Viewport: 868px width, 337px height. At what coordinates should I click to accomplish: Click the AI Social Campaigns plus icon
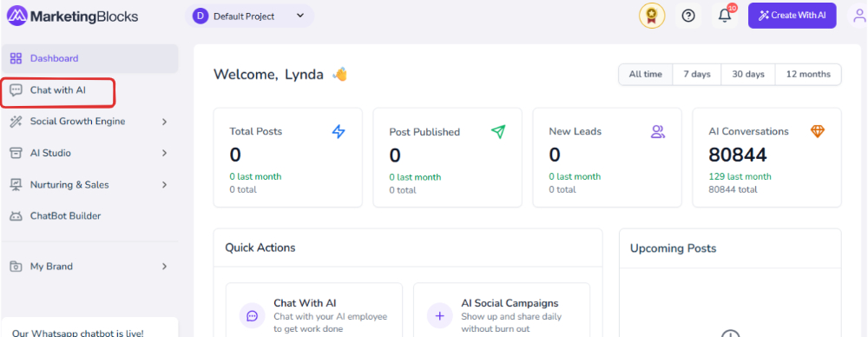tap(440, 316)
